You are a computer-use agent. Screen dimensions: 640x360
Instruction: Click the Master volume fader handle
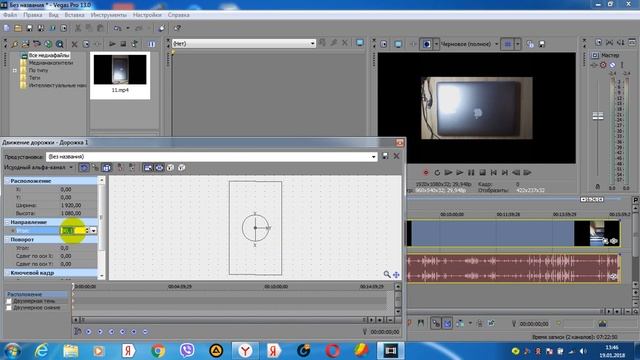click(x=598, y=116)
